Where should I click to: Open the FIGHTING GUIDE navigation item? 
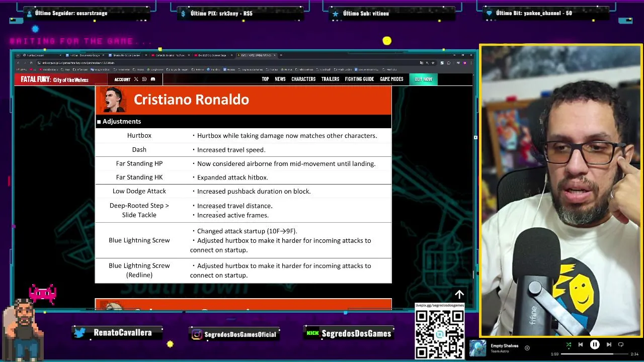359,79
